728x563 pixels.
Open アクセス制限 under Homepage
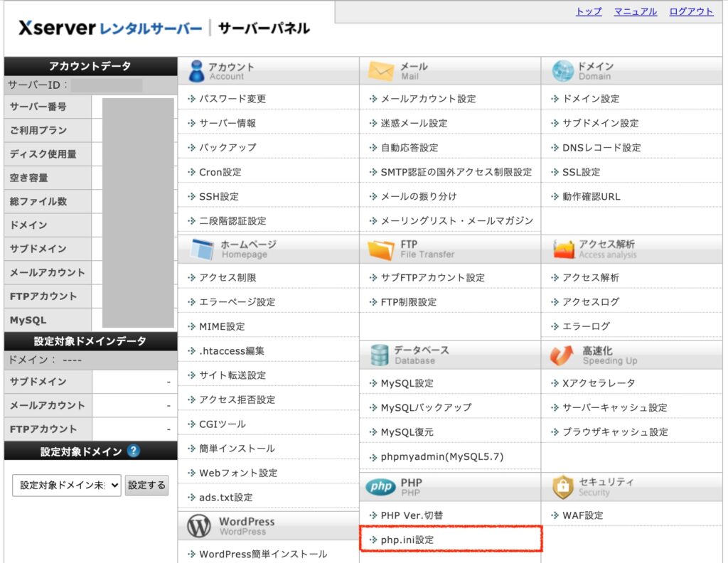click(x=227, y=277)
